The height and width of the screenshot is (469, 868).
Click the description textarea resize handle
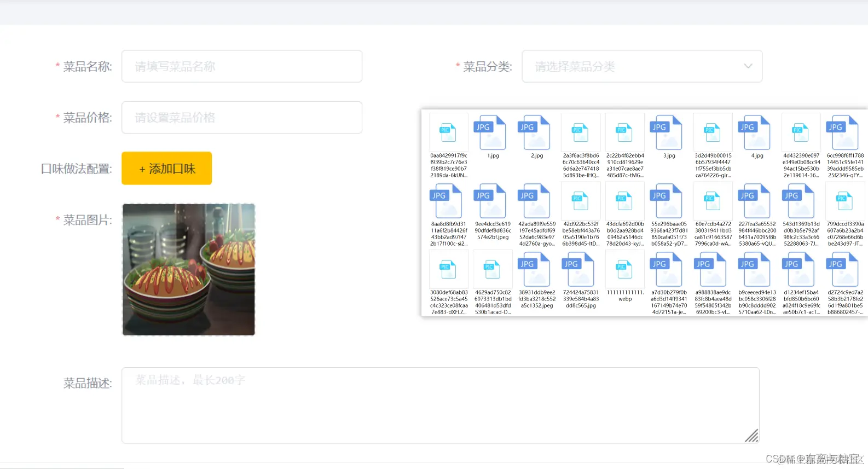coord(752,436)
